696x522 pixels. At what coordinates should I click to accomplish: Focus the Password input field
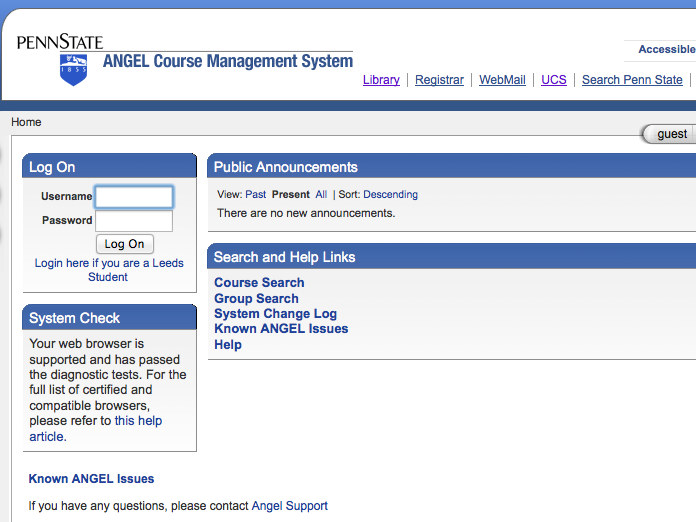[x=134, y=221]
